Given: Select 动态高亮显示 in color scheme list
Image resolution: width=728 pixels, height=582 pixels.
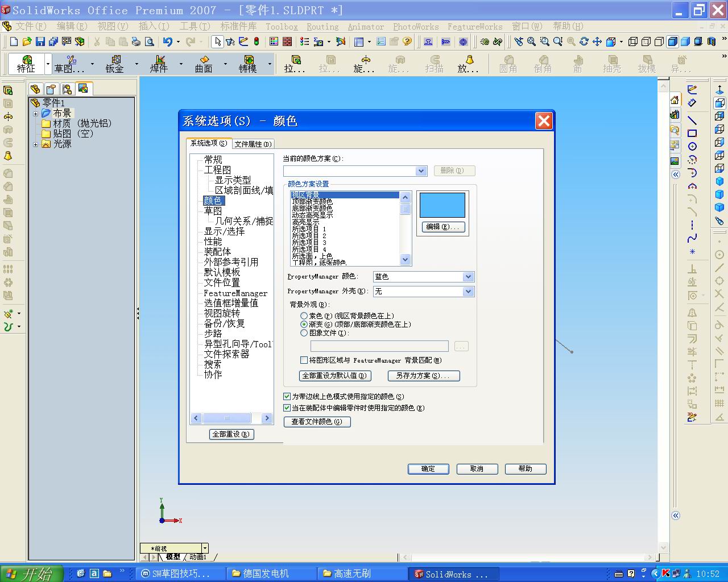Looking at the screenshot, I should 312,215.
